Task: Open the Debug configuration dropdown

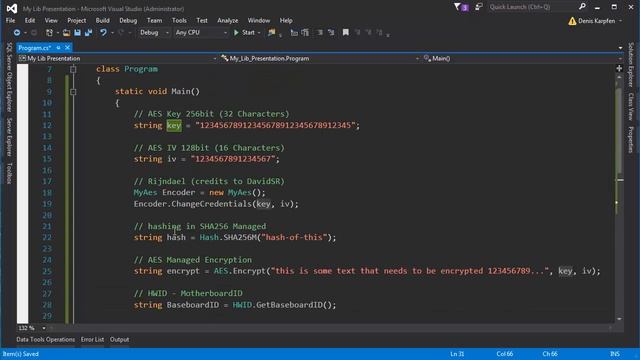Action: [154, 32]
